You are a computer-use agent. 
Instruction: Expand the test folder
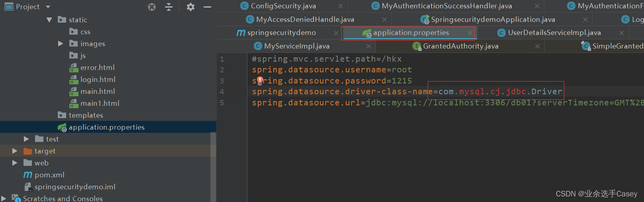[x=26, y=139]
